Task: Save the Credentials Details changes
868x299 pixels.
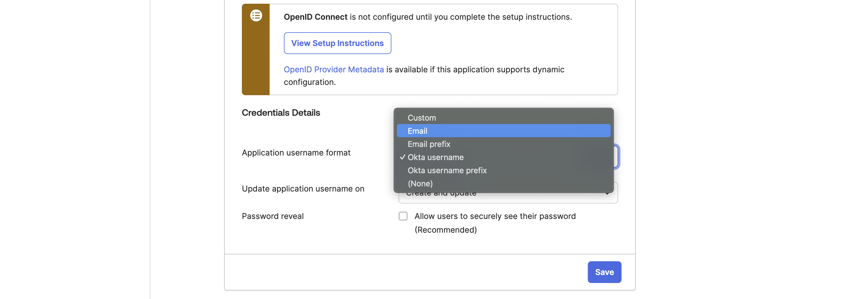Action: point(604,272)
